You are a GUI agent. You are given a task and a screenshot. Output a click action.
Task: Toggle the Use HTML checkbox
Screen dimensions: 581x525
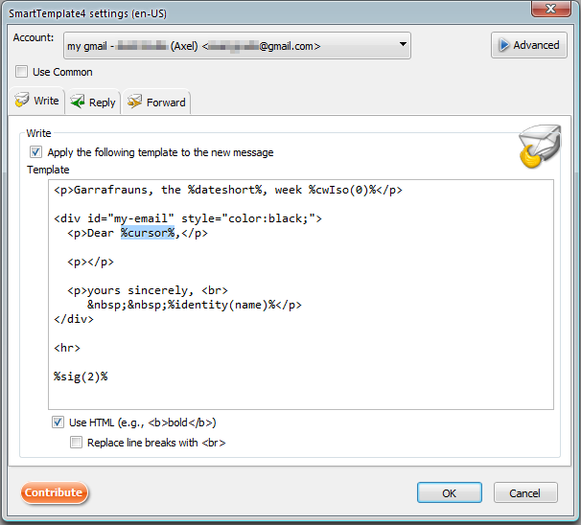57,422
